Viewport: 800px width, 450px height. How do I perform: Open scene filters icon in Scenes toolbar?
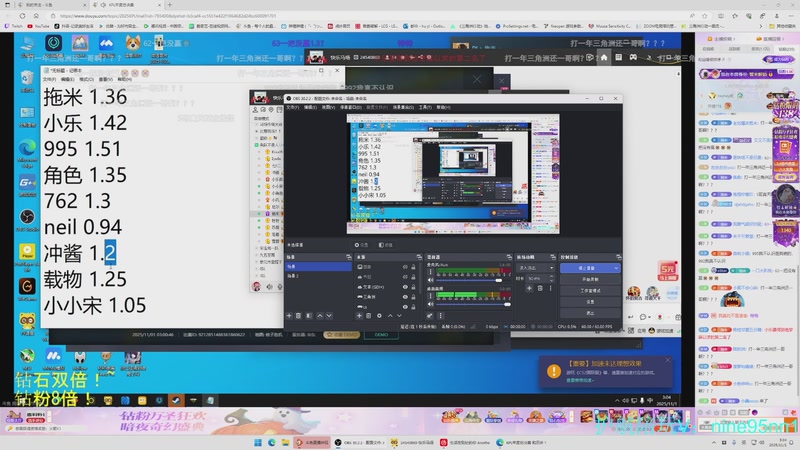[x=309, y=316]
